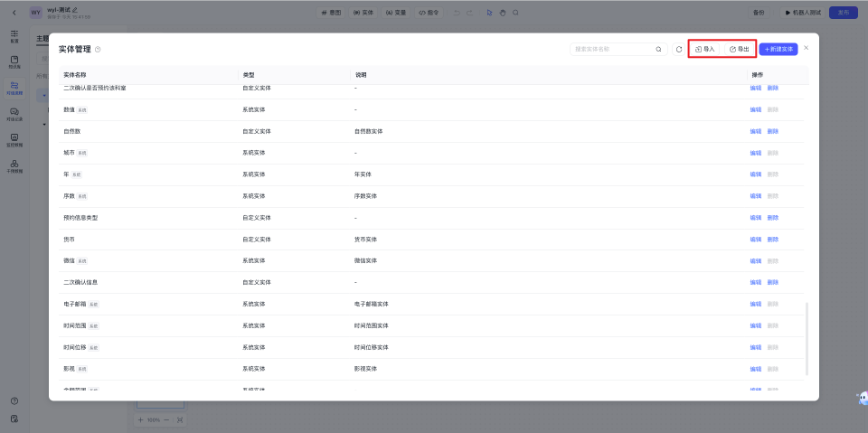The image size is (868, 433).
Task: Select the hand pan tool in top toolbar
Action: 502,13
